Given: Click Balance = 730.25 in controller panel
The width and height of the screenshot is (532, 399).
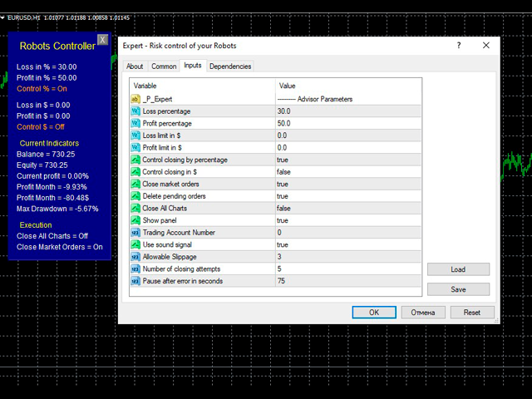Looking at the screenshot, I should point(46,155).
